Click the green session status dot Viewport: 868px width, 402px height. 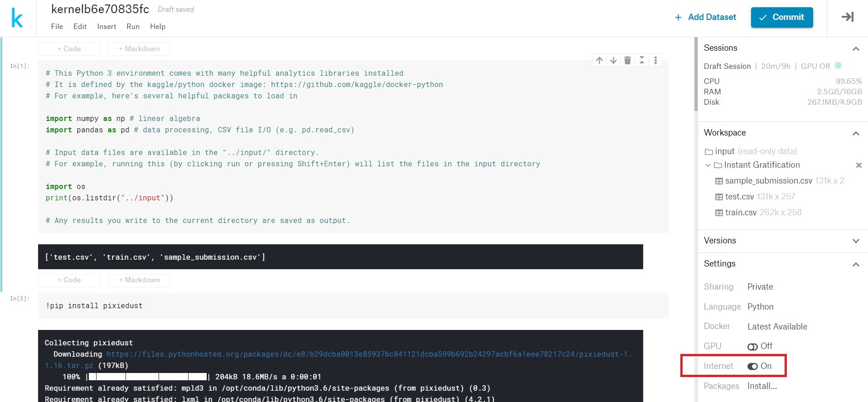coord(838,65)
